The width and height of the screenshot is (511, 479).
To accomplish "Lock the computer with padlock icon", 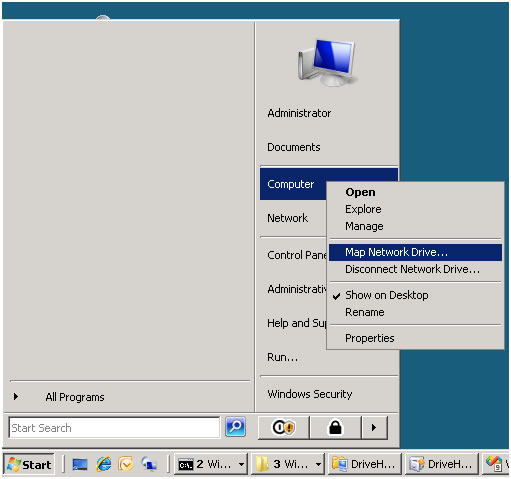I will (335, 427).
